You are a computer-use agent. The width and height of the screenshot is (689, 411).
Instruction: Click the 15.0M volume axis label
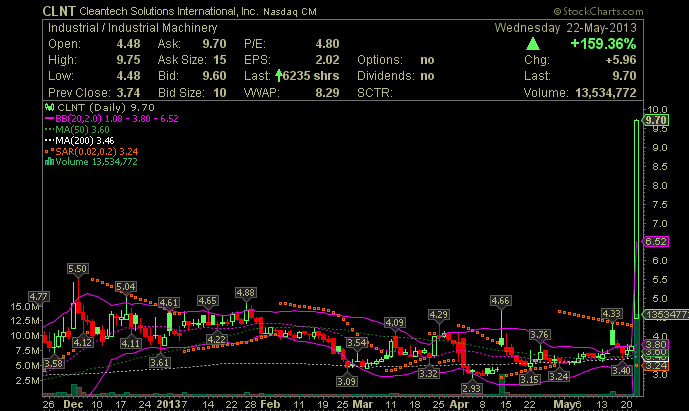tap(24, 306)
